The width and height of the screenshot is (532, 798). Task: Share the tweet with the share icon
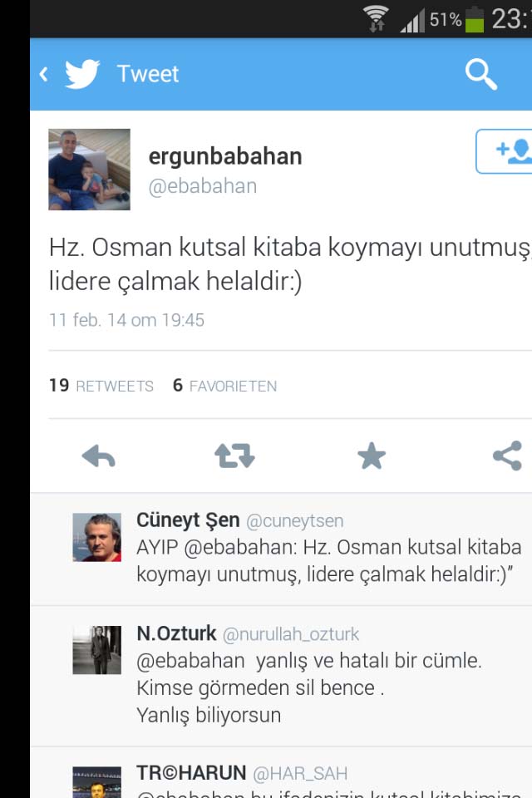point(508,456)
